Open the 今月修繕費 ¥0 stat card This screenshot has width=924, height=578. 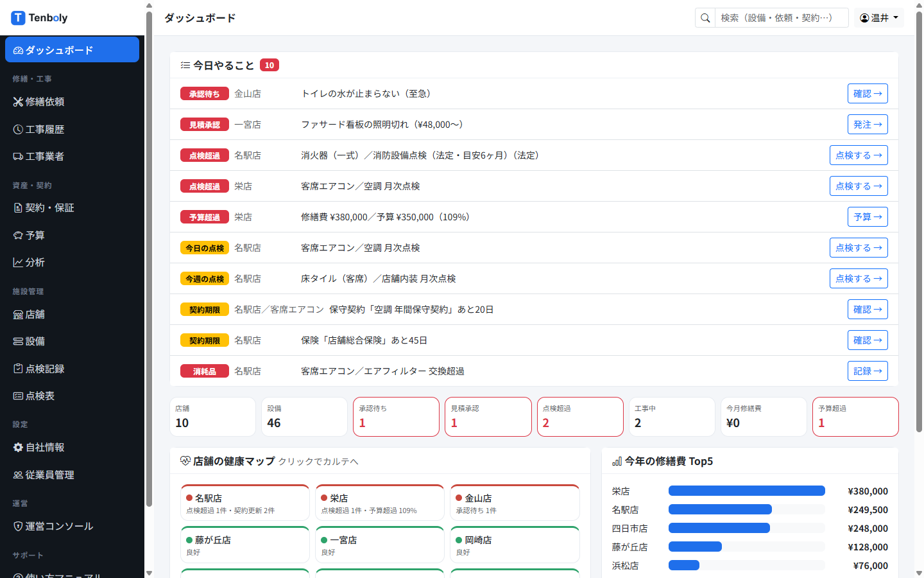tap(764, 417)
